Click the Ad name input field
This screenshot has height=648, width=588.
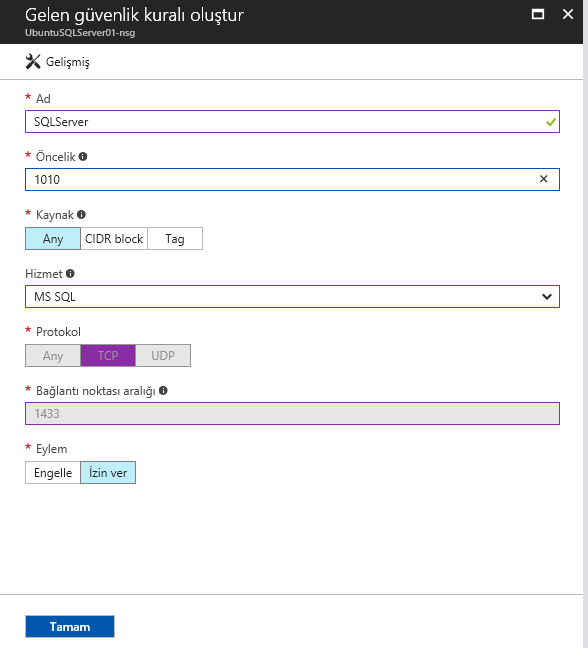[292, 122]
